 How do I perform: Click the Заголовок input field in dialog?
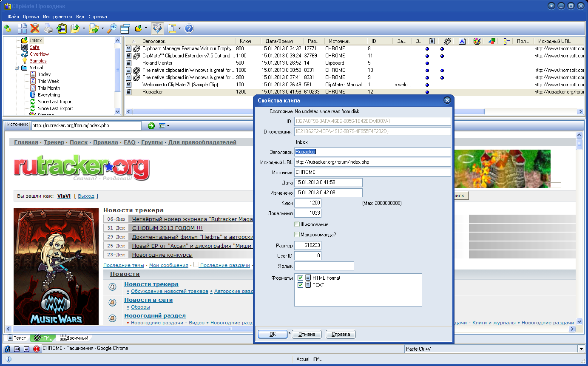coord(372,152)
